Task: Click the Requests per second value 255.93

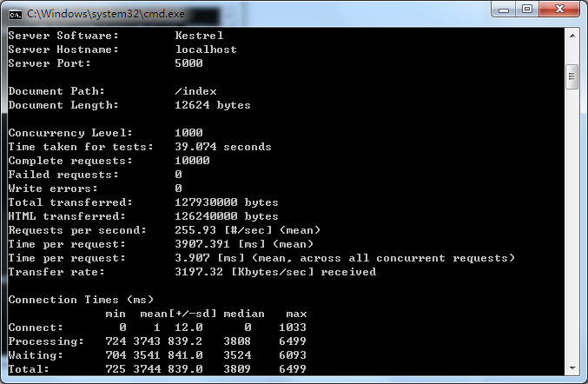Action: 195,230
